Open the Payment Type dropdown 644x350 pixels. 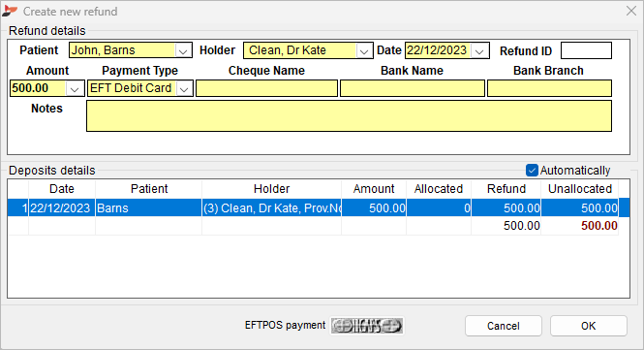click(184, 88)
